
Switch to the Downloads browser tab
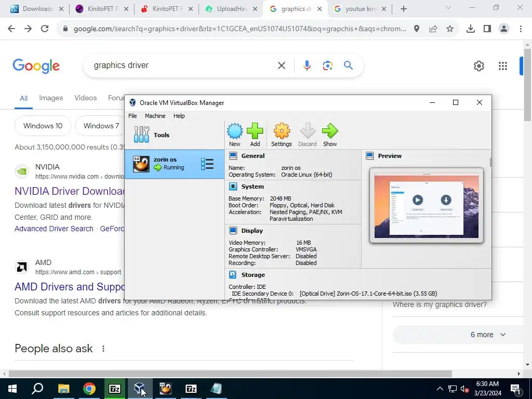(x=37, y=9)
